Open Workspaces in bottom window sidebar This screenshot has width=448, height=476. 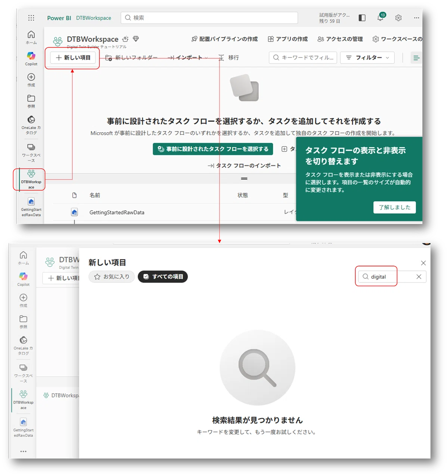click(x=24, y=373)
